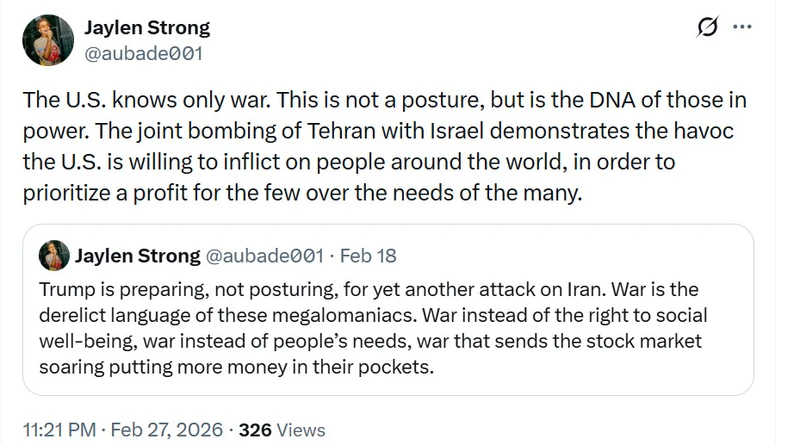The image size is (800, 444).
Task: Click the line 'the U.S. is willing to inflict'
Action: pyautogui.click(x=349, y=162)
